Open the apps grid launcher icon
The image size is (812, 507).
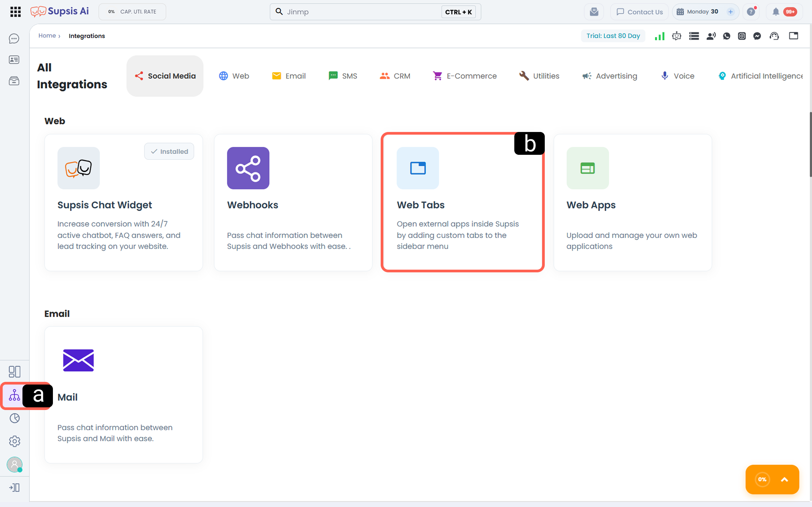click(x=15, y=12)
